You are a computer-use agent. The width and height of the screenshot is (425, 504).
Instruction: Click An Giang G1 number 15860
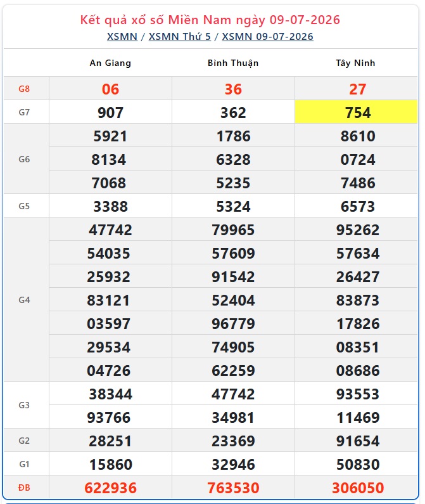(110, 464)
